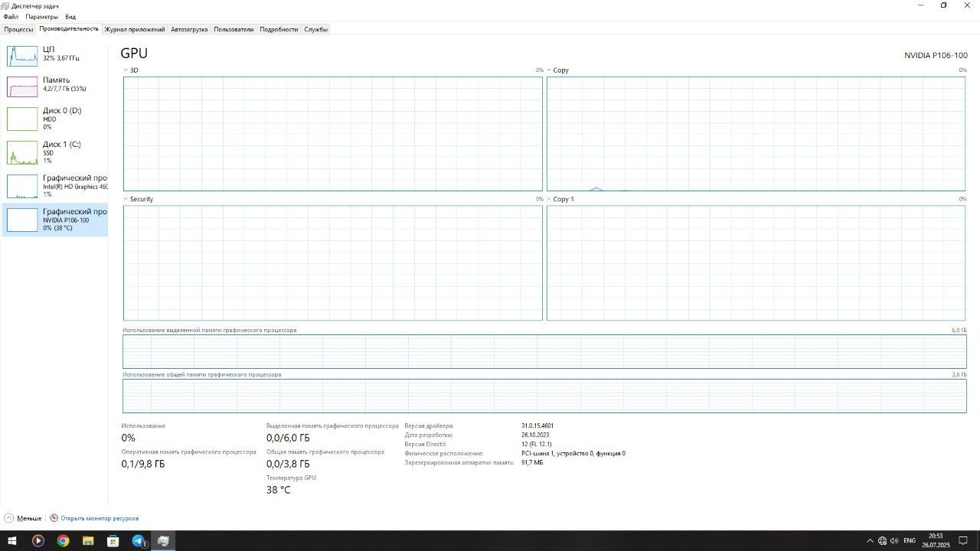Screen dimensions: 980x551
Task: Switch to the Журнал приложений tab
Action: click(x=135, y=29)
